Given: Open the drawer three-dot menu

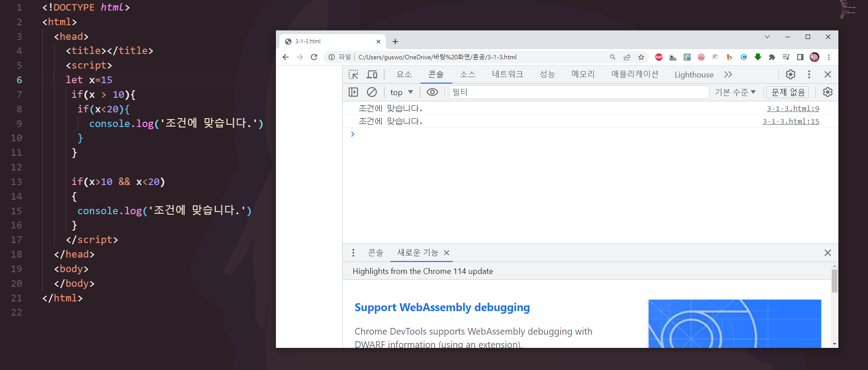Looking at the screenshot, I should point(353,253).
